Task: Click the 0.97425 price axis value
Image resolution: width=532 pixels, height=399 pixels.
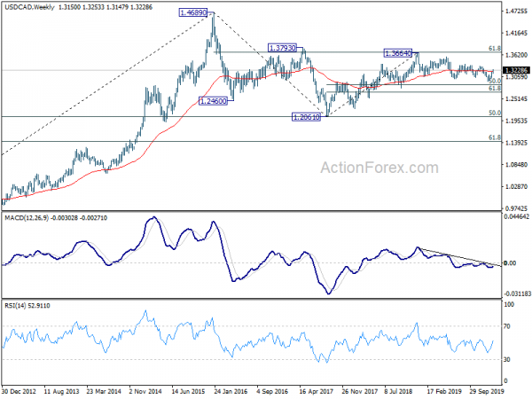Action: [516, 208]
